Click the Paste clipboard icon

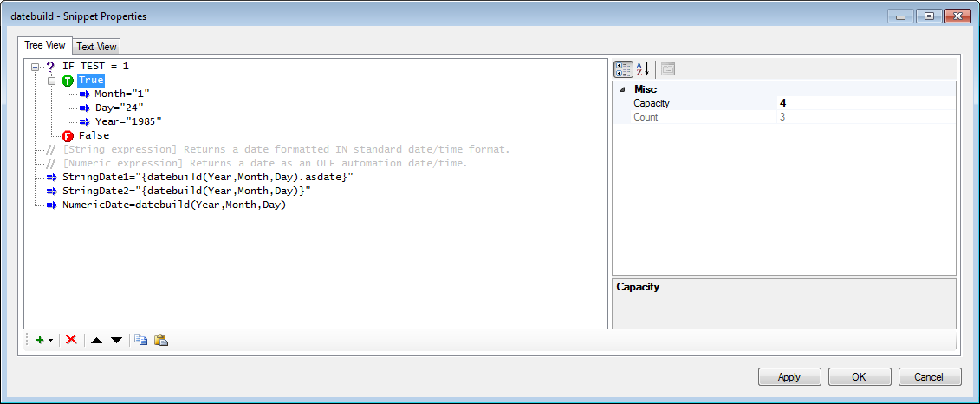coord(161,340)
